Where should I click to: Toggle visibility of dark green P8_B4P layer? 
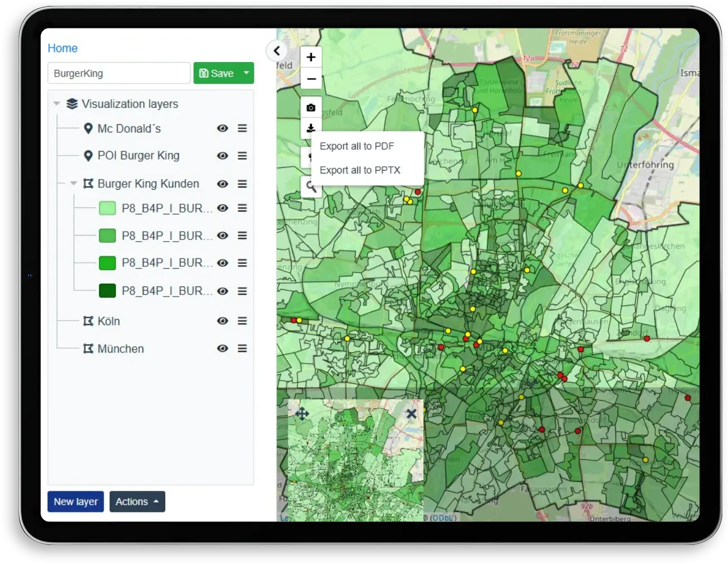[222, 291]
